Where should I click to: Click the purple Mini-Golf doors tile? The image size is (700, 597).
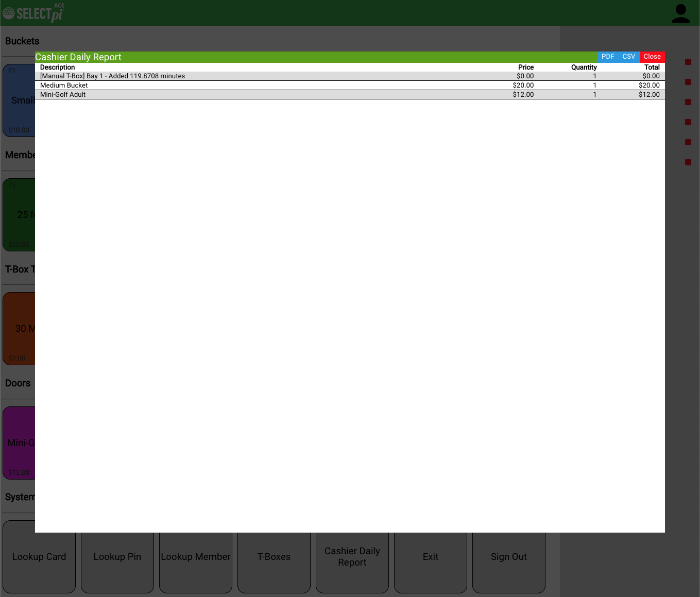pos(19,442)
